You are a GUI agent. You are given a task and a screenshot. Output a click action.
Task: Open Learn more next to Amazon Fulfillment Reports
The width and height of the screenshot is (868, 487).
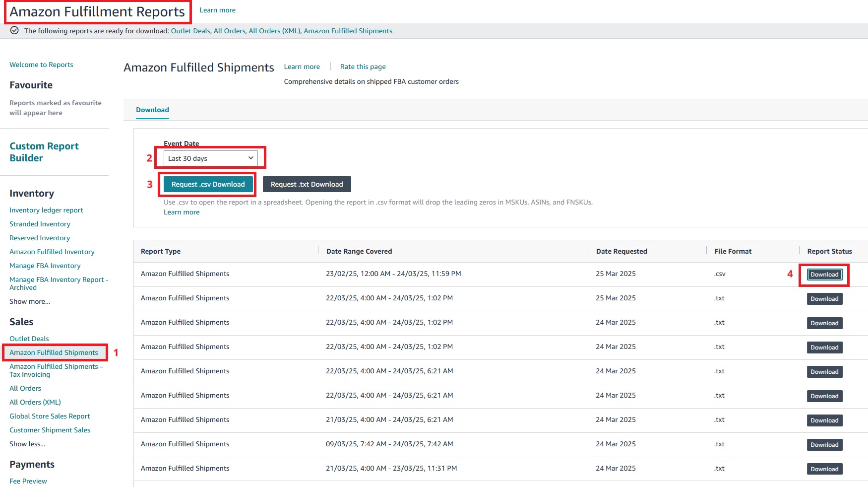coord(217,10)
